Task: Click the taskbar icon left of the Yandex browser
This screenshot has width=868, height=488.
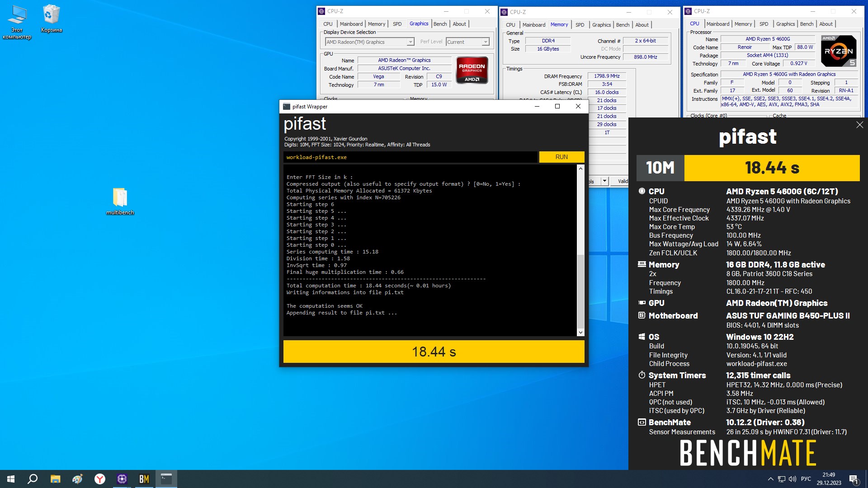Action: [x=77, y=479]
